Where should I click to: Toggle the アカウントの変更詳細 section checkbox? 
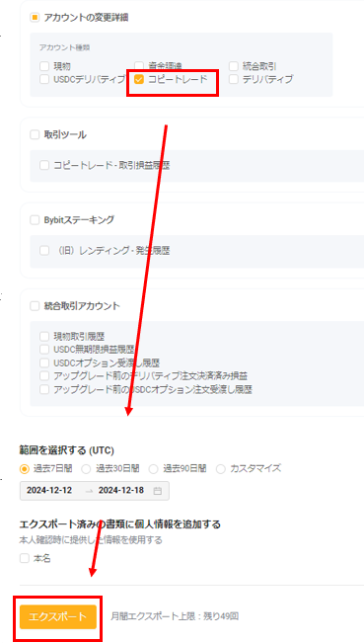point(35,18)
